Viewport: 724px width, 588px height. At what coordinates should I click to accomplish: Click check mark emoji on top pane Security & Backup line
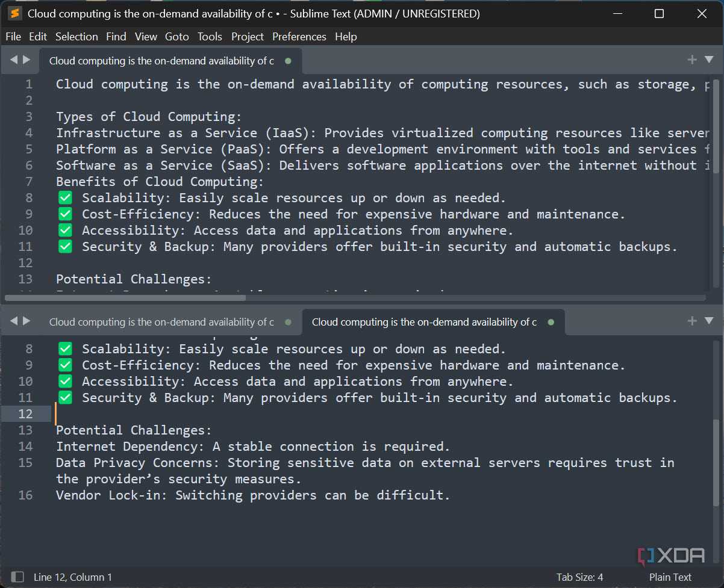[65, 246]
